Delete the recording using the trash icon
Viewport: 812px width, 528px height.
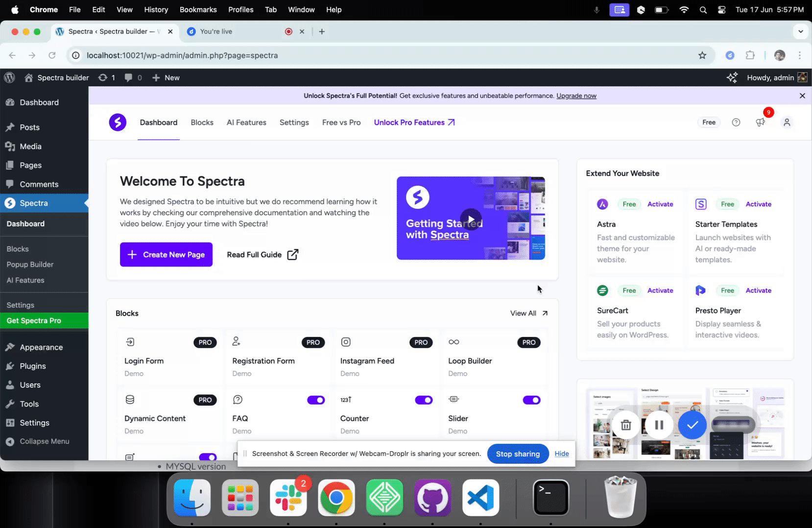[x=626, y=425]
